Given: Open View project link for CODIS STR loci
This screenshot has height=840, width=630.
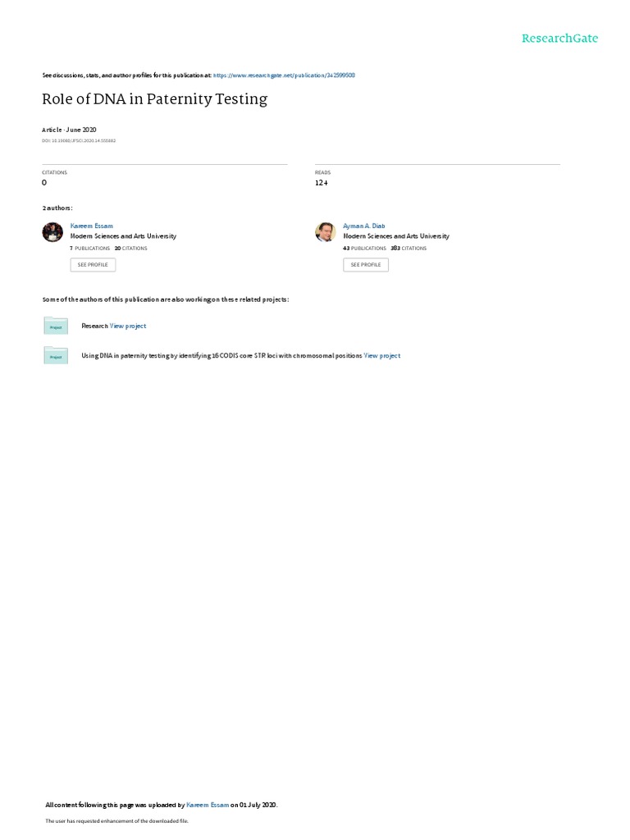Looking at the screenshot, I should 382,356.
